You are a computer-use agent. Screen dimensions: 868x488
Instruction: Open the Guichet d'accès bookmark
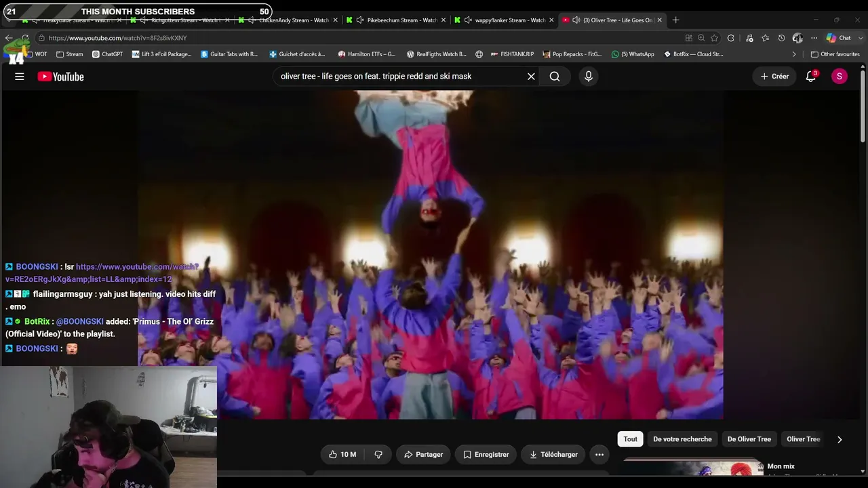(x=297, y=54)
